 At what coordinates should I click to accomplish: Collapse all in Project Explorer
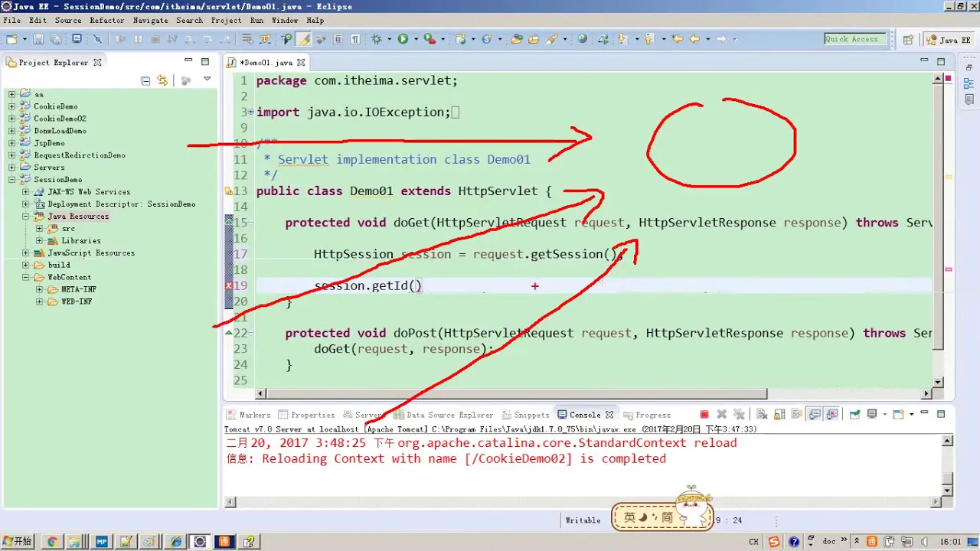[145, 80]
